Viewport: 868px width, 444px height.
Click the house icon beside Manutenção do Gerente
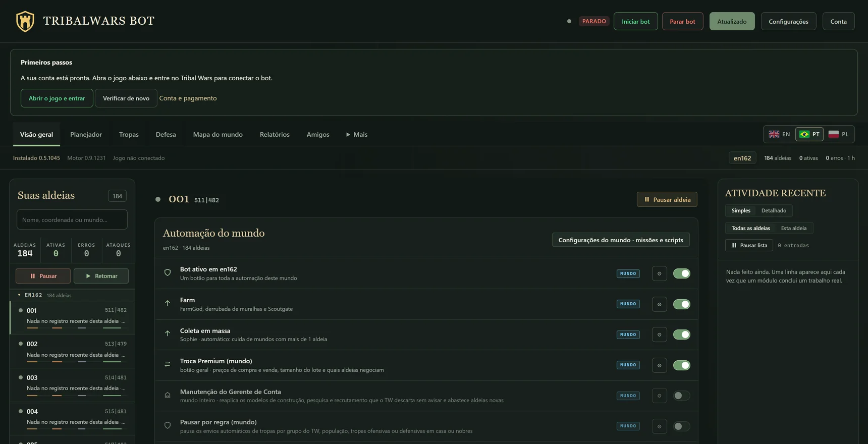[168, 395]
